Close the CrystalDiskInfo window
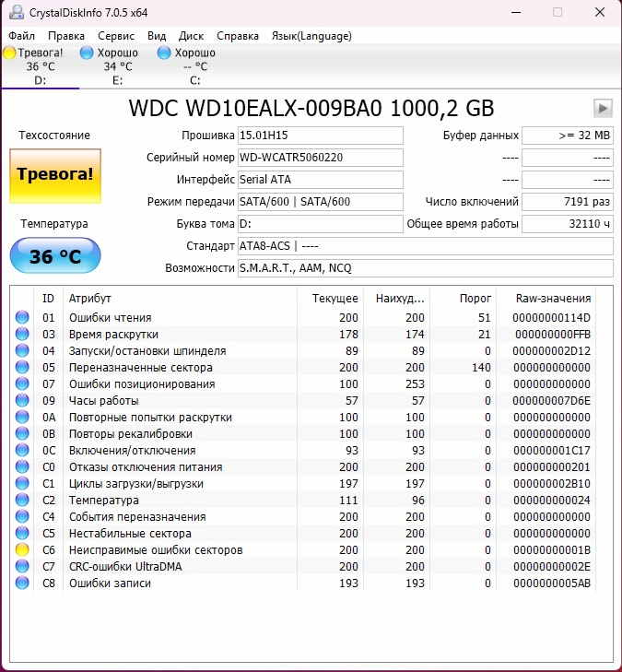The width and height of the screenshot is (622, 672). tap(600, 12)
